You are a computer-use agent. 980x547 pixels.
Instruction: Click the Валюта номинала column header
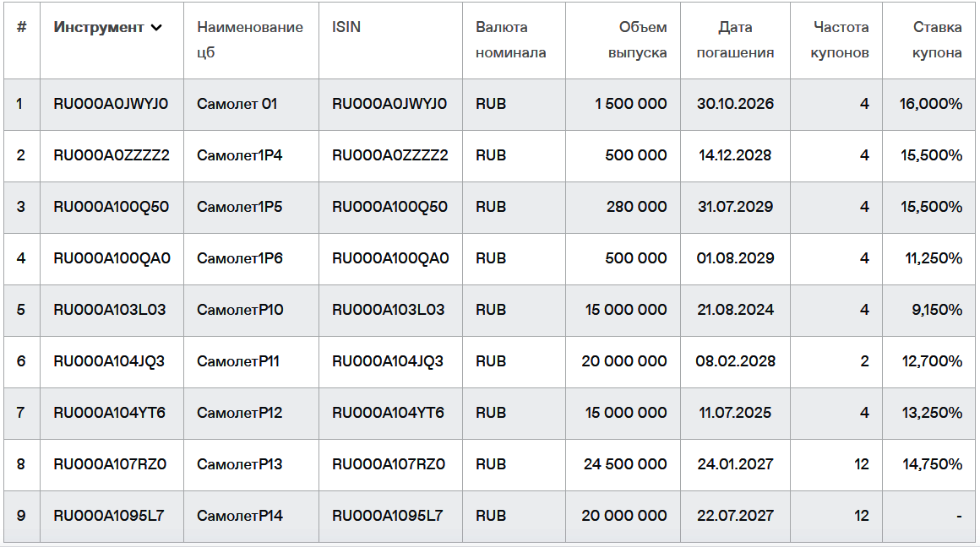[510, 40]
